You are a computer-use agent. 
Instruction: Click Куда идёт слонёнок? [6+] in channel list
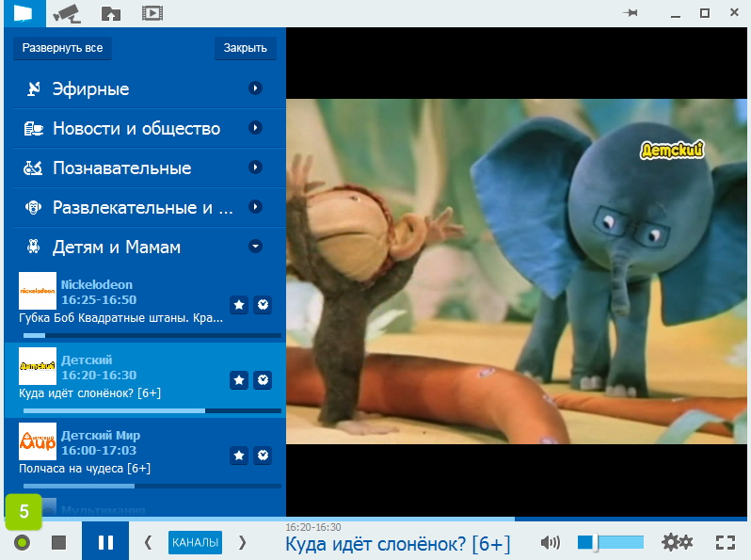pos(90,393)
